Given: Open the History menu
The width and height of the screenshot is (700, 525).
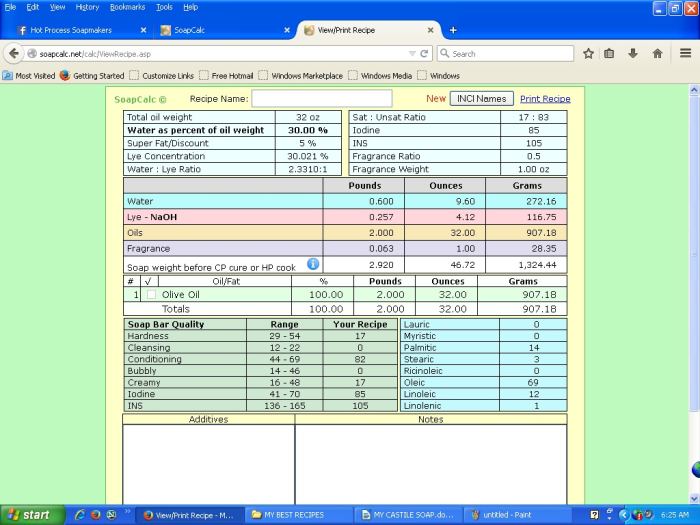Looking at the screenshot, I should (x=87, y=7).
